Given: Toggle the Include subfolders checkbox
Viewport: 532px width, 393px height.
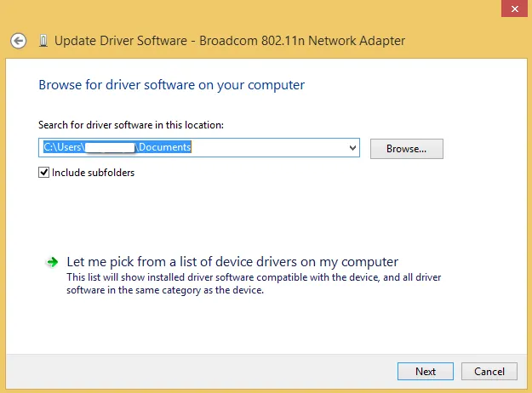Looking at the screenshot, I should pos(44,173).
